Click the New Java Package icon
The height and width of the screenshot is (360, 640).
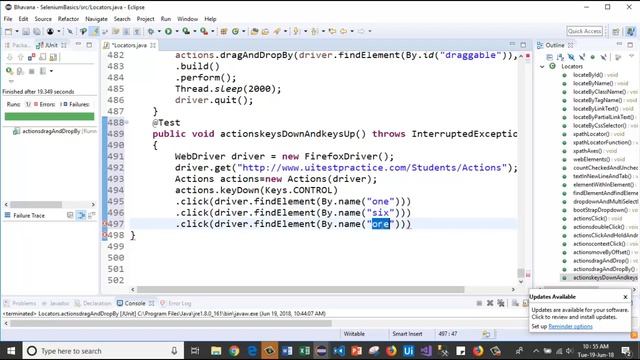point(224,31)
